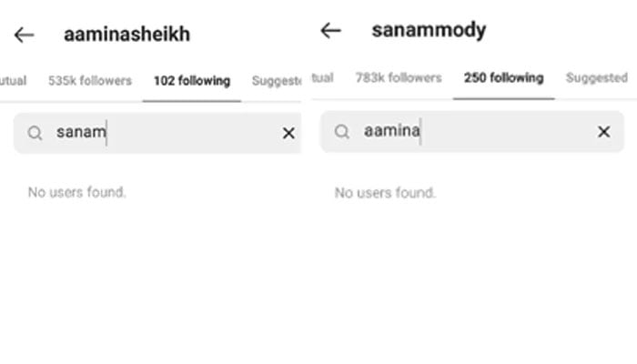This screenshot has width=637, height=364.
Task: Switch to sanammody's Suggested tab
Action: click(596, 78)
